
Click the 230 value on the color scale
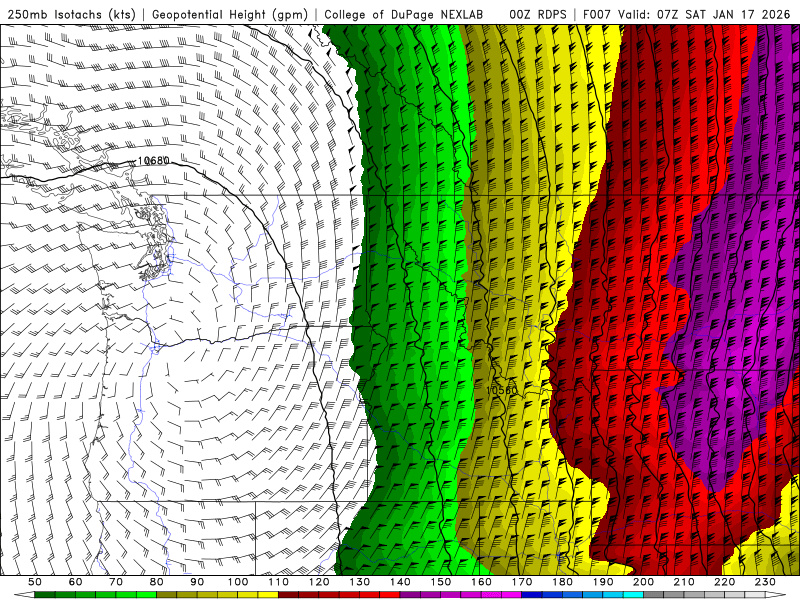pyautogui.click(x=766, y=582)
